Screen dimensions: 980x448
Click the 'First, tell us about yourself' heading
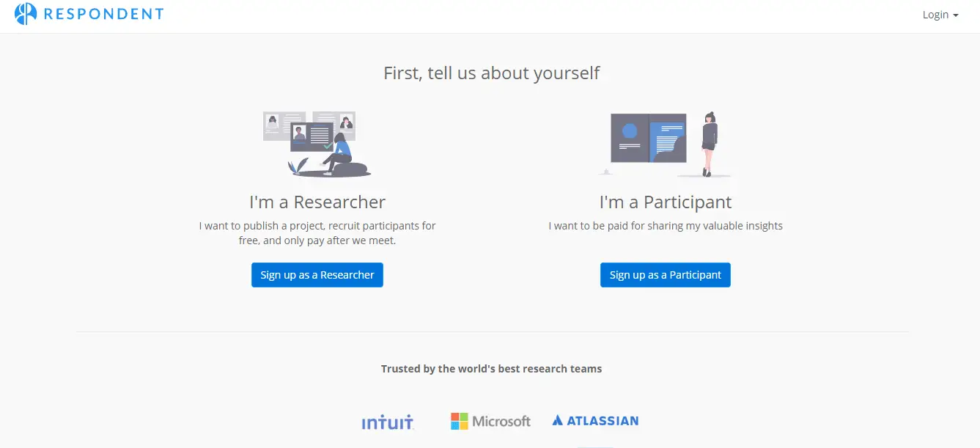pos(492,73)
